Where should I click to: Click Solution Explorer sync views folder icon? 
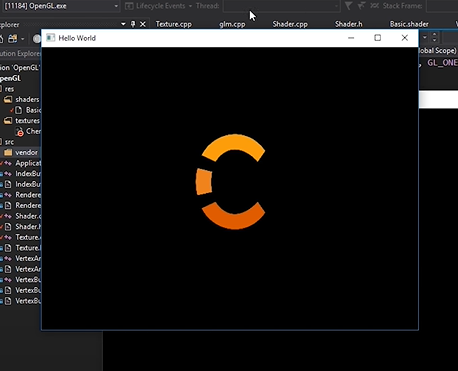[x=13, y=39]
